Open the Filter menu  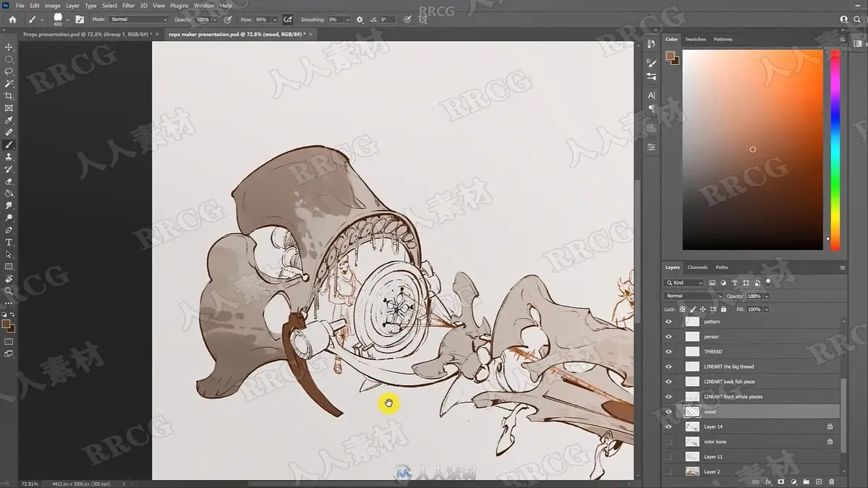pyautogui.click(x=128, y=5)
